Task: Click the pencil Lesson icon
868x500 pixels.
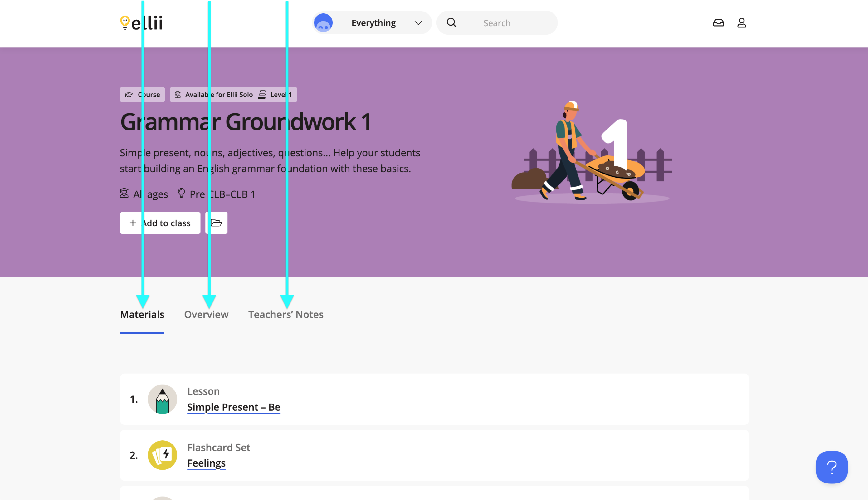Action: tap(162, 399)
